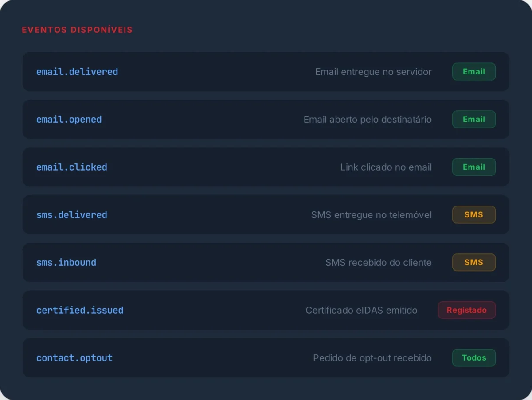
Task: Select the email.opened event name
Action: click(69, 119)
